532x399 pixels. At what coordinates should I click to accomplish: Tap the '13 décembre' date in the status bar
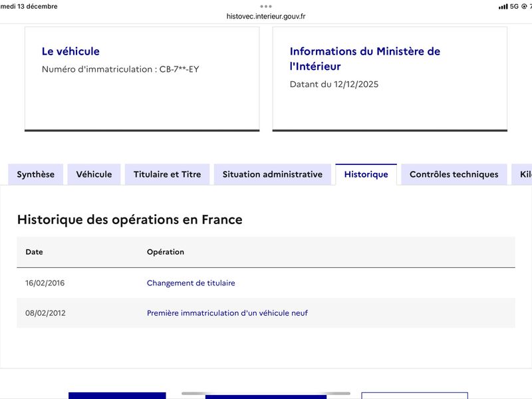pyautogui.click(x=37, y=6)
